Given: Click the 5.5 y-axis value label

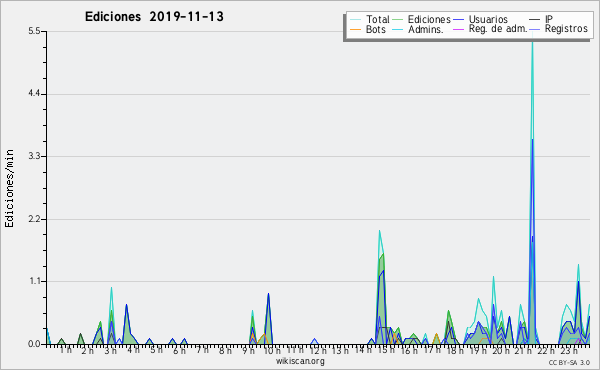Looking at the screenshot, I should pyautogui.click(x=34, y=31).
